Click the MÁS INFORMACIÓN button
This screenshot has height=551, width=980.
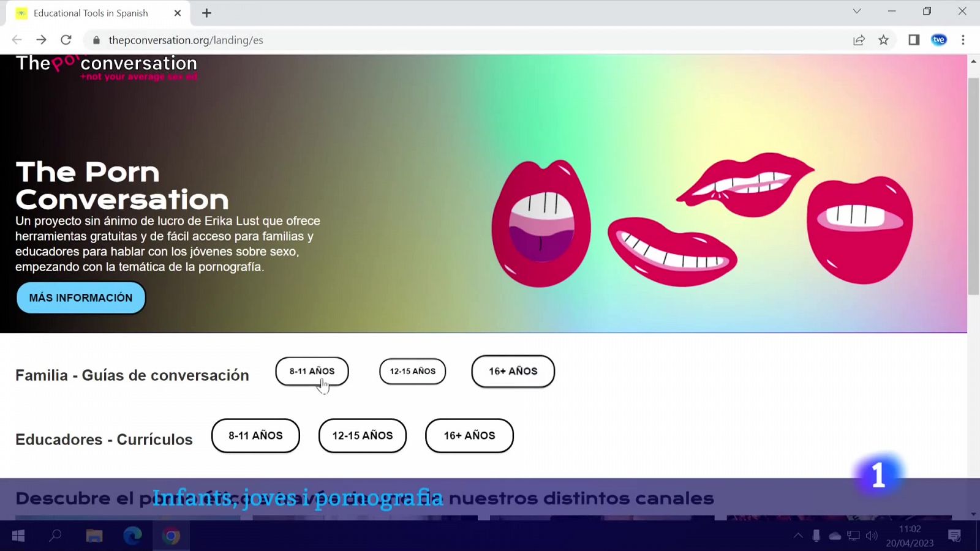[80, 298]
